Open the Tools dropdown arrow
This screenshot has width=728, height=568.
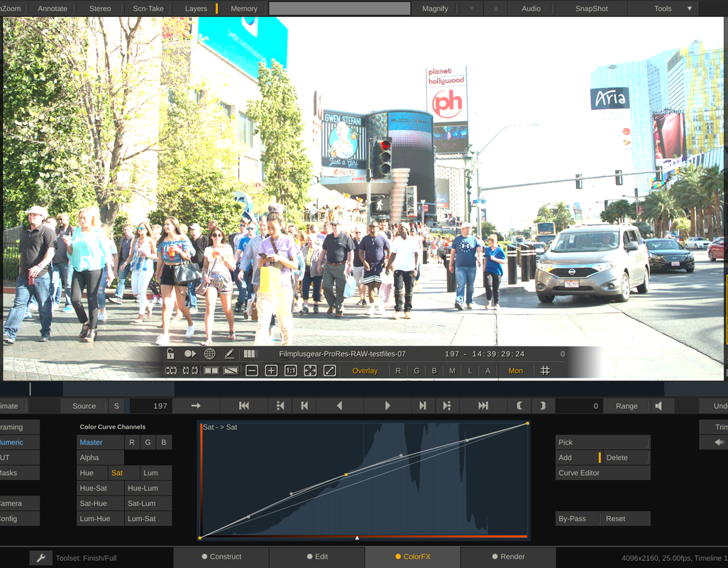tap(690, 9)
